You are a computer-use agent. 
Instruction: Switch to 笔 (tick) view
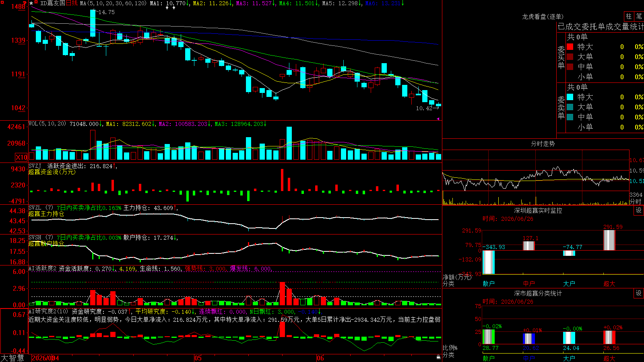(x=639, y=16)
